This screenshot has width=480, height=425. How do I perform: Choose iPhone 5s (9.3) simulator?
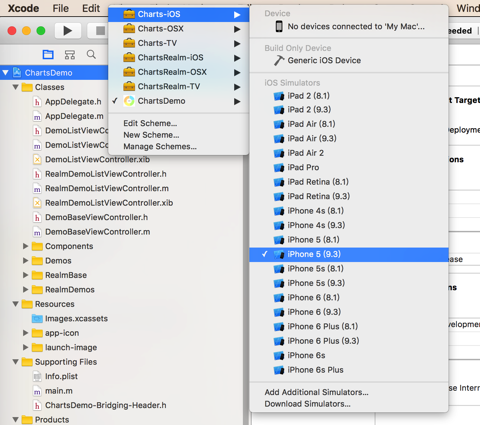click(349, 283)
